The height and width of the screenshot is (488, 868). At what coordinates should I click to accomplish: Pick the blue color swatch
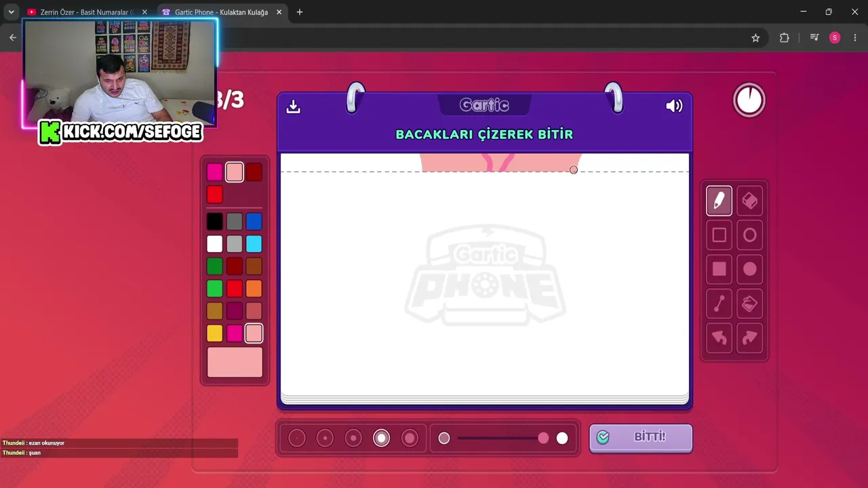[254, 221]
